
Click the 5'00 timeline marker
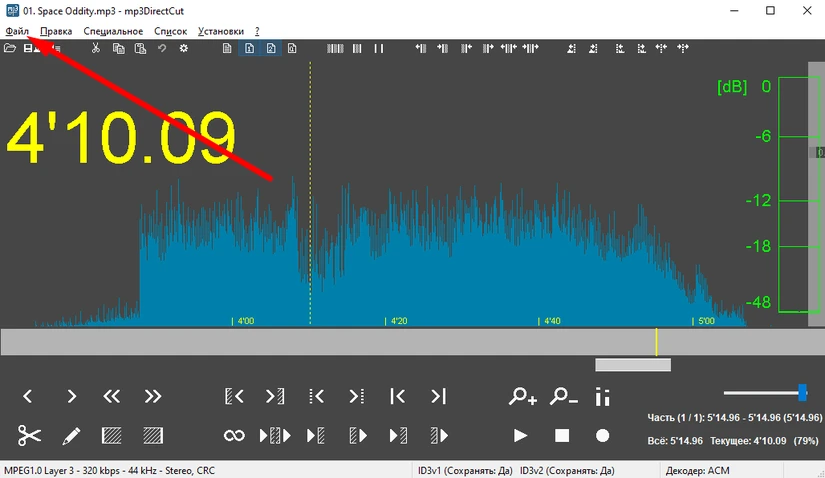pyautogui.click(x=703, y=321)
